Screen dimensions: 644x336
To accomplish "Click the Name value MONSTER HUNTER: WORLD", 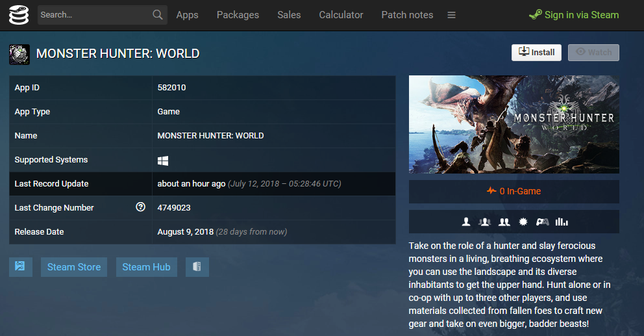I will tap(211, 136).
